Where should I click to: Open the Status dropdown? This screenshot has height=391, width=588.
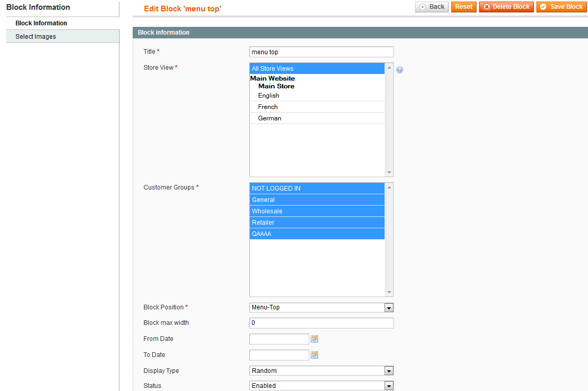(321, 386)
